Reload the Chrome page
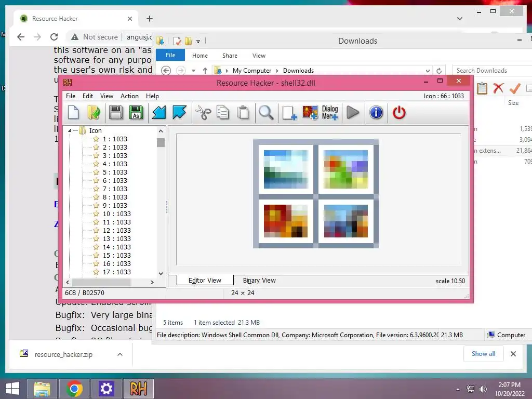The height and width of the screenshot is (399, 532). (x=54, y=37)
